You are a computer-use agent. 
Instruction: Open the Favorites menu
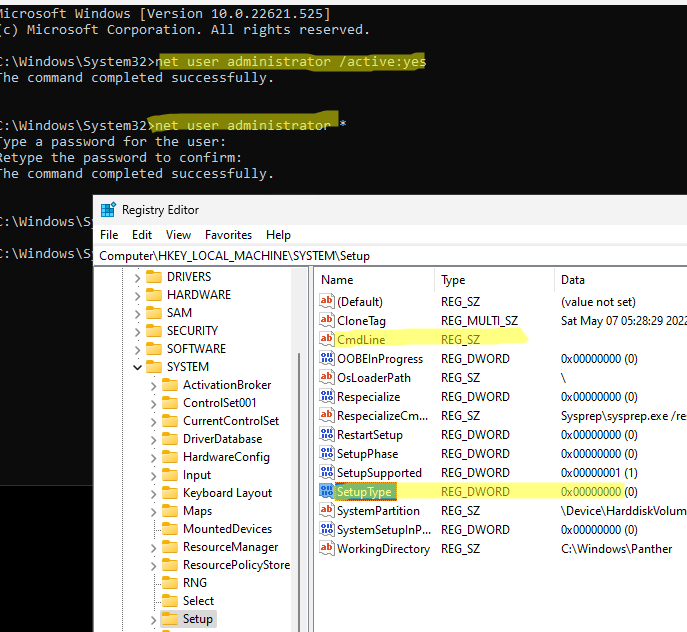228,235
